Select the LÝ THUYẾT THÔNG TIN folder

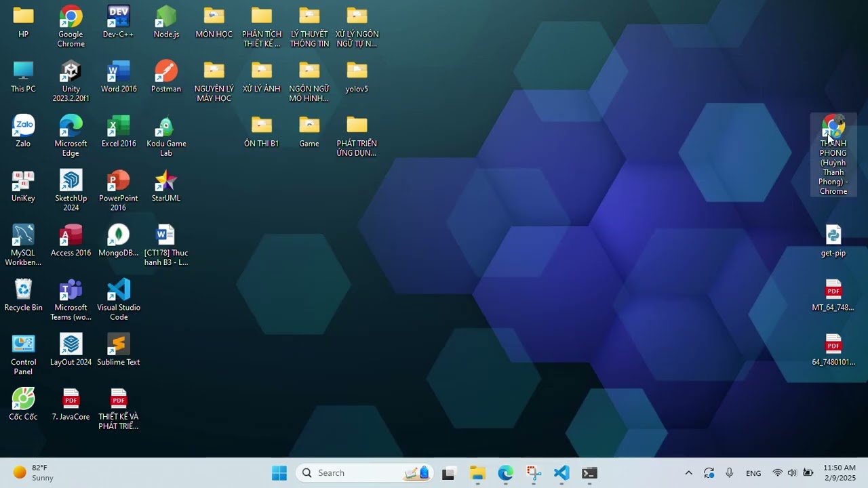click(309, 27)
